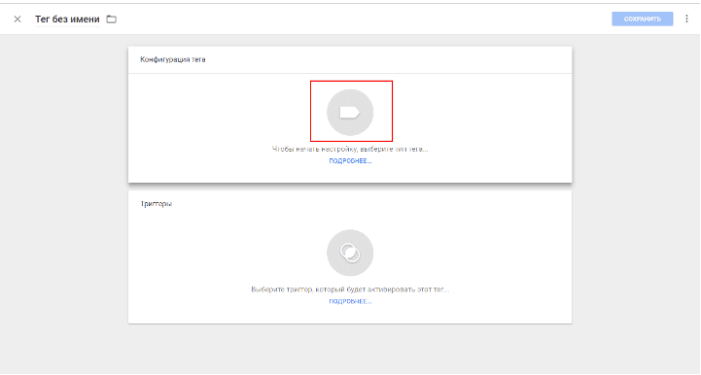Click text 'Чтобы начать настройку, выберите тип тега...'
Screen dimensions: 701x375
(x=350, y=149)
